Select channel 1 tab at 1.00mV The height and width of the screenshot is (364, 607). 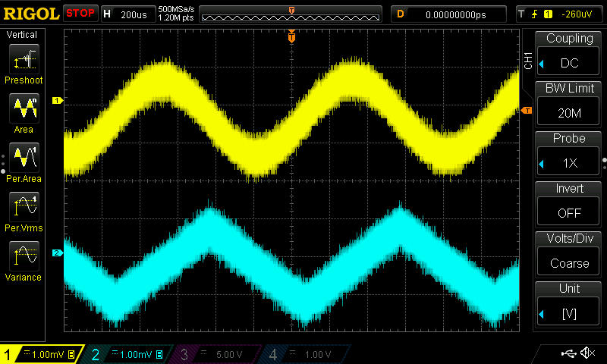tap(43, 354)
